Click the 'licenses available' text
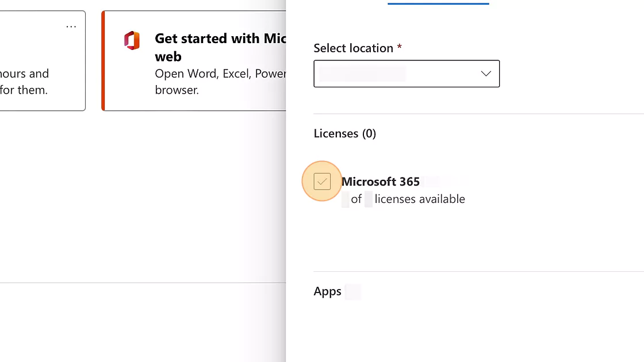Viewport: 644px width, 362px height. [x=420, y=199]
